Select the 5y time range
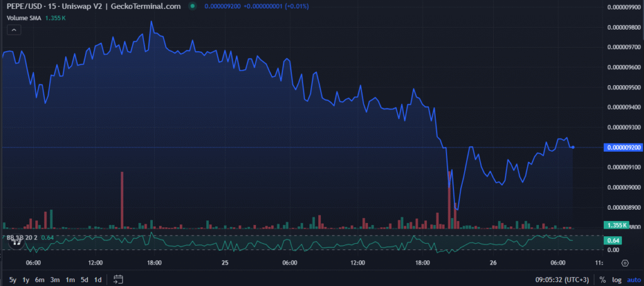This screenshot has height=286, width=644. [x=13, y=279]
